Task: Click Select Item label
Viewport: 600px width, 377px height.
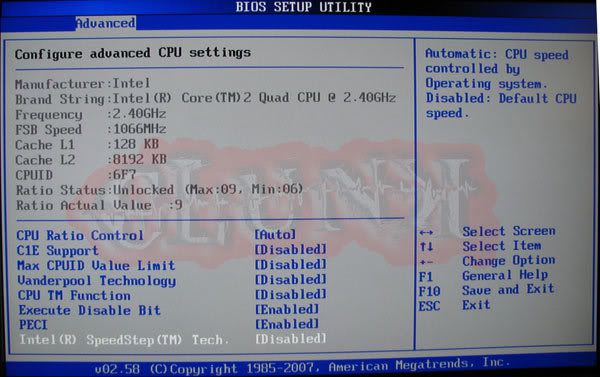Action: click(x=502, y=246)
